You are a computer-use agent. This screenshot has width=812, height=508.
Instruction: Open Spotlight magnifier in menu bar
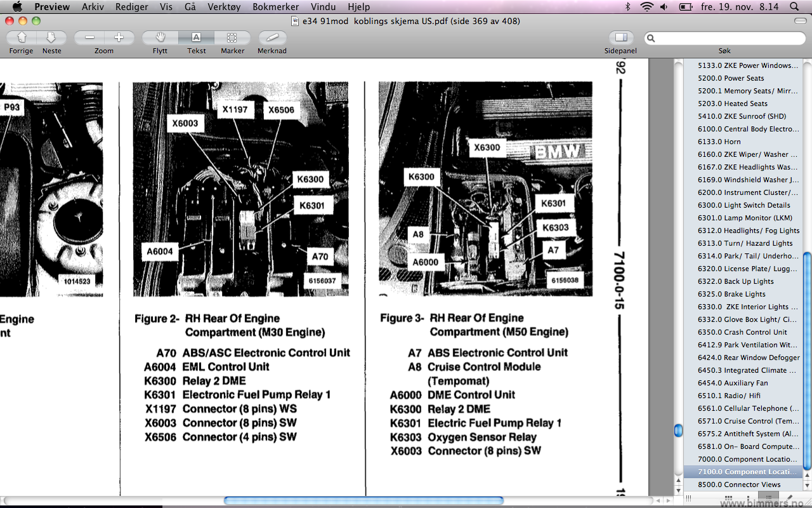pyautogui.click(x=794, y=7)
